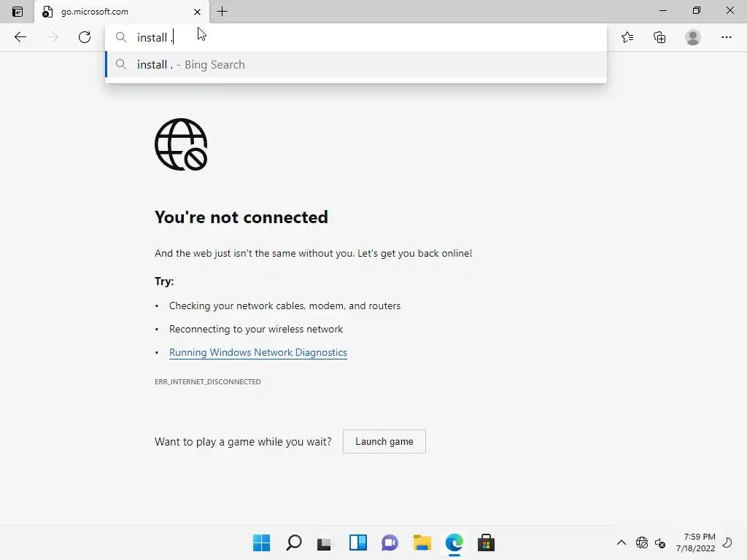This screenshot has width=747, height=560.
Task: Click the You're not connected heading
Action: pos(241,217)
